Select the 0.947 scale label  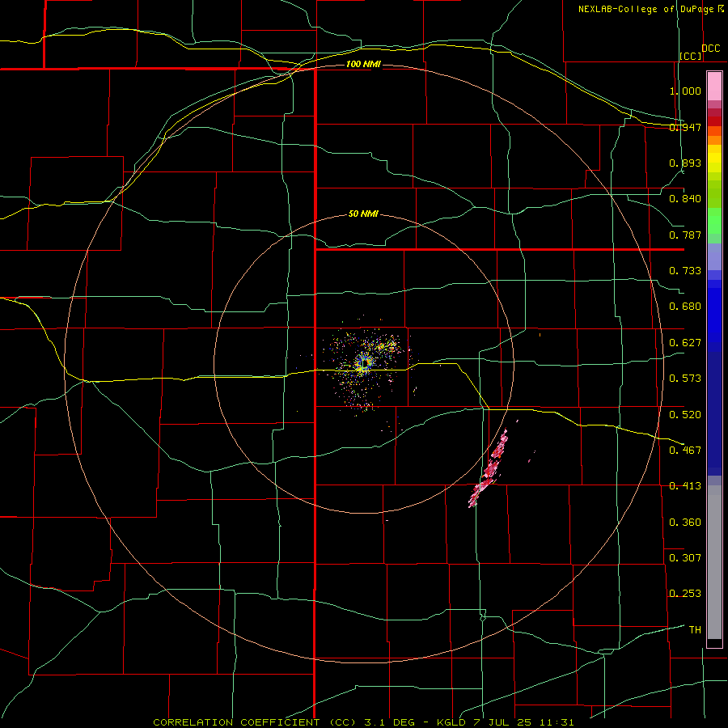(x=685, y=127)
